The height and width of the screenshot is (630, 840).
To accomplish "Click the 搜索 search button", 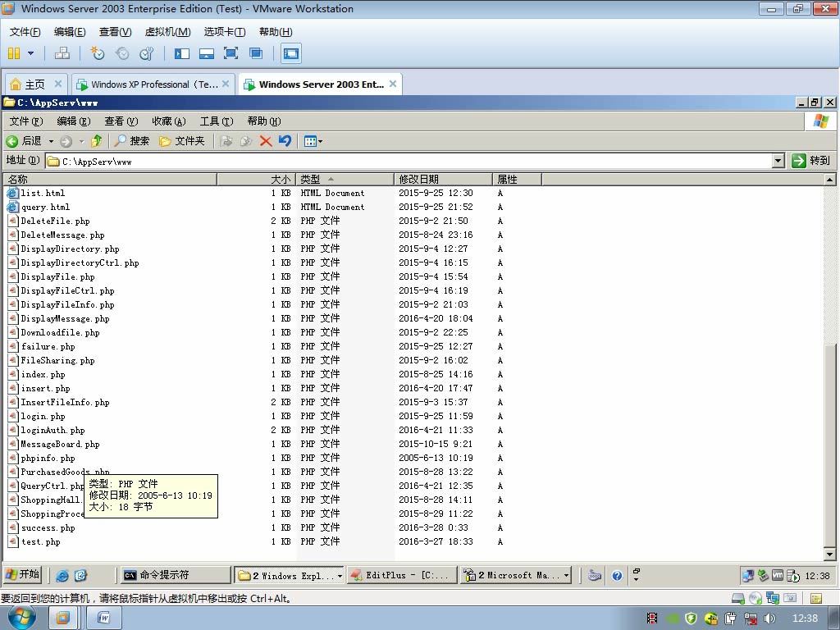I will pyautogui.click(x=132, y=141).
